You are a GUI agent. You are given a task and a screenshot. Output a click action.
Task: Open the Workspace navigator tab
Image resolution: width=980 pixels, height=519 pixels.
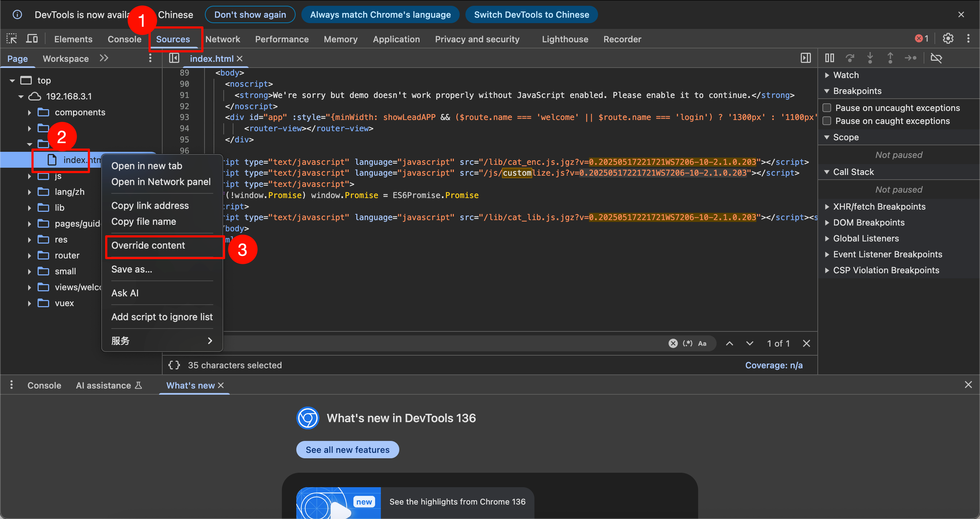pos(65,59)
